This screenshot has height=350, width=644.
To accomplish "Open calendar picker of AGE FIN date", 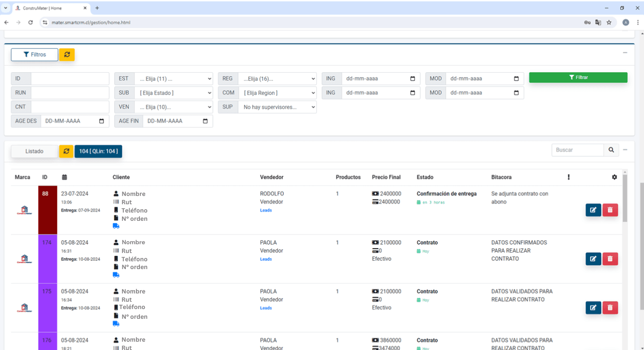I will pyautogui.click(x=205, y=121).
